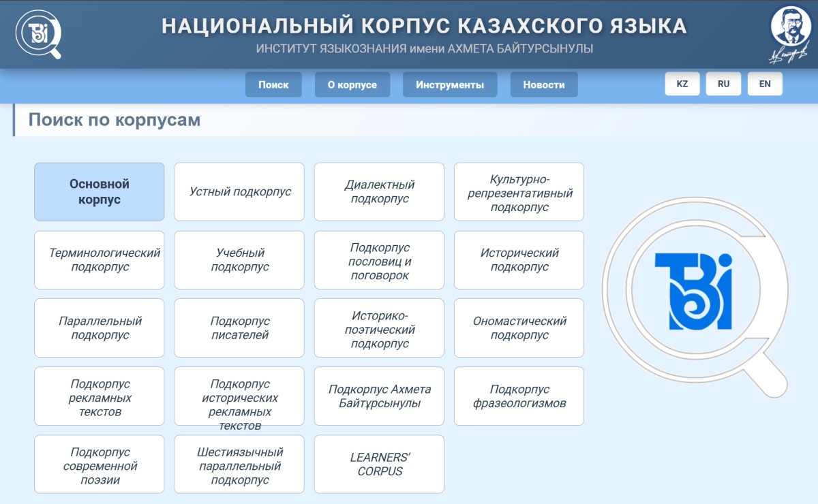818x504 pixels.
Task: Open the LEARNERS' CORPUS tile
Action: click(x=379, y=464)
